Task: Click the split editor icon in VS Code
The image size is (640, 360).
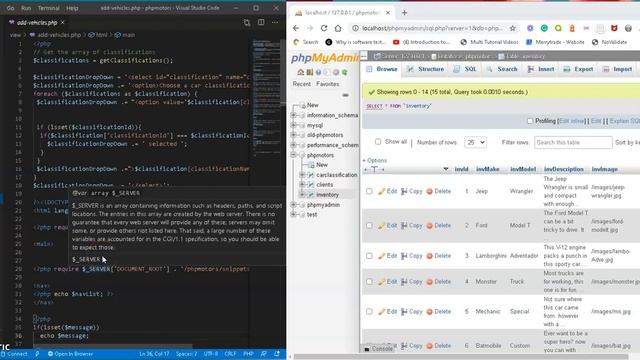Action: click(261, 22)
